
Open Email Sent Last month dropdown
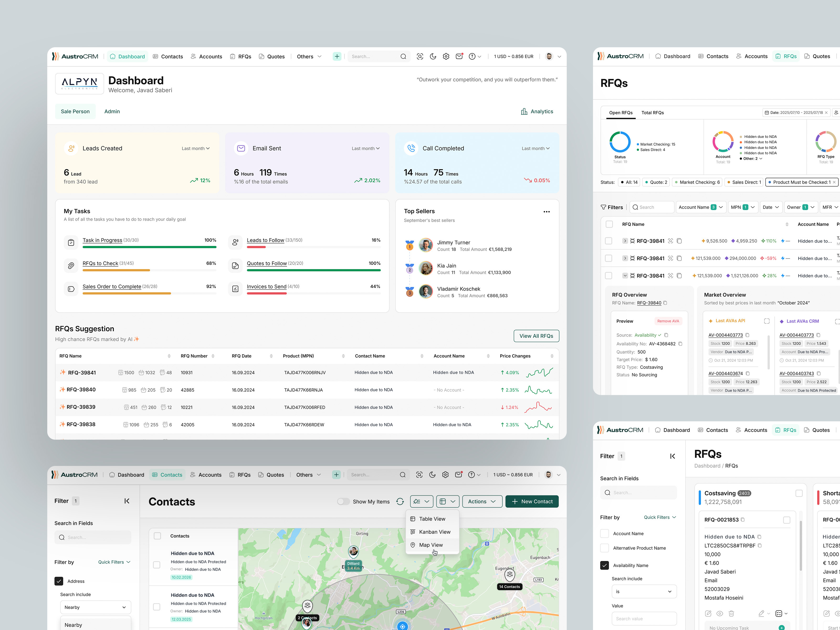tap(366, 149)
